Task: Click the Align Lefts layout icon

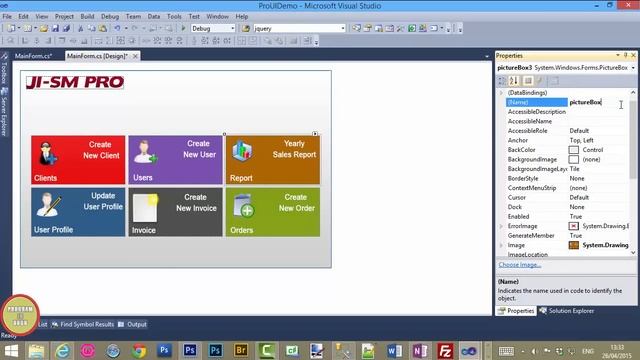Action: [x=25, y=40]
